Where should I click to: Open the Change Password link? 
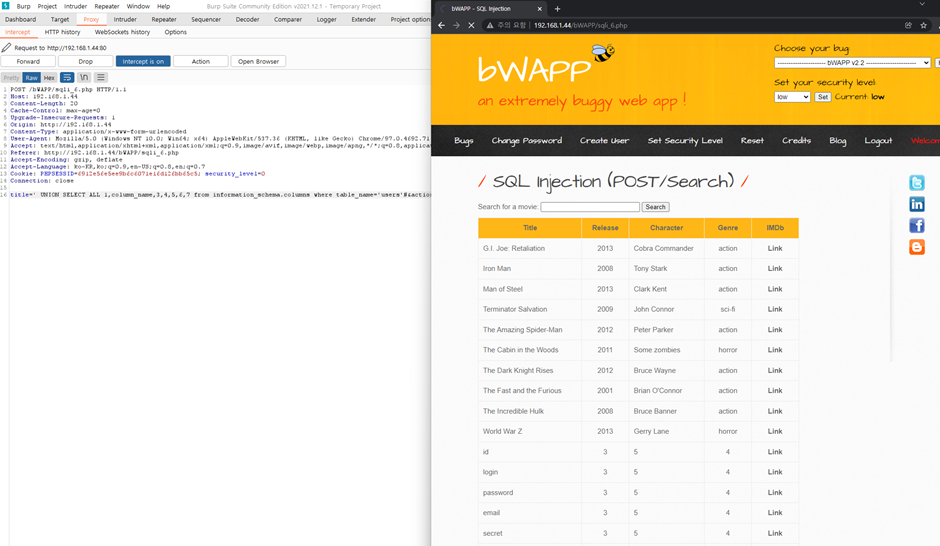[527, 141]
